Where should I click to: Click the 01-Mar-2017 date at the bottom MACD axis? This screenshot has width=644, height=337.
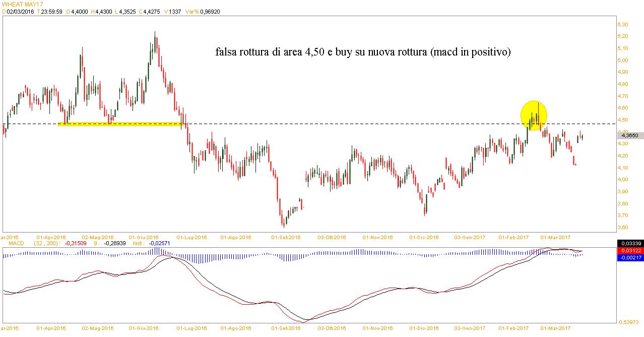pos(555,328)
